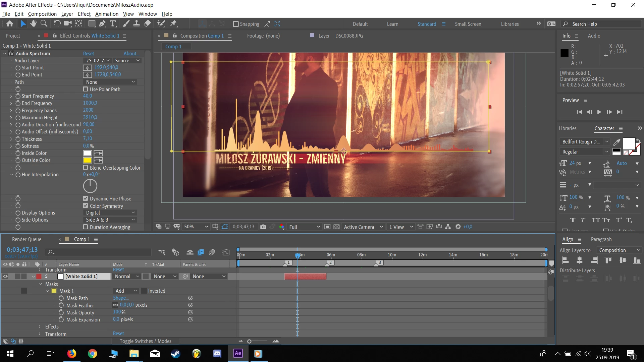Open the Normal blending mode dropdown
The width and height of the screenshot is (644, 362).
tap(126, 277)
